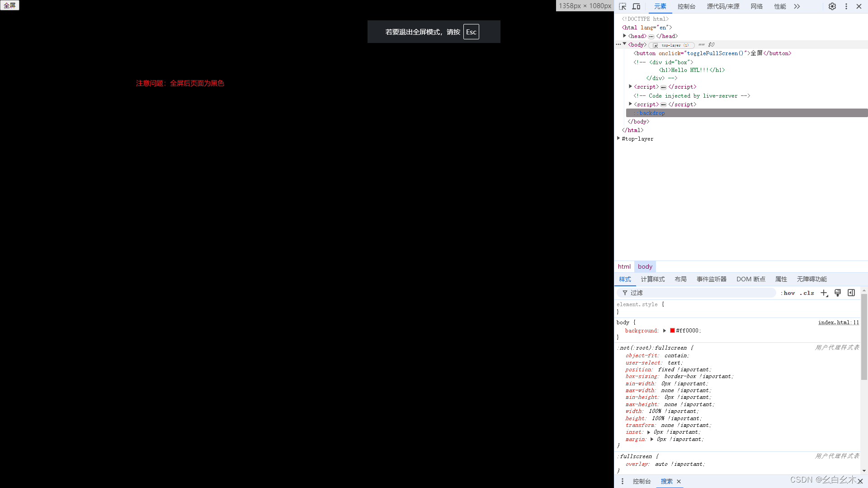The height and width of the screenshot is (488, 868).
Task: Add a new style rule with plus icon
Action: [824, 293]
